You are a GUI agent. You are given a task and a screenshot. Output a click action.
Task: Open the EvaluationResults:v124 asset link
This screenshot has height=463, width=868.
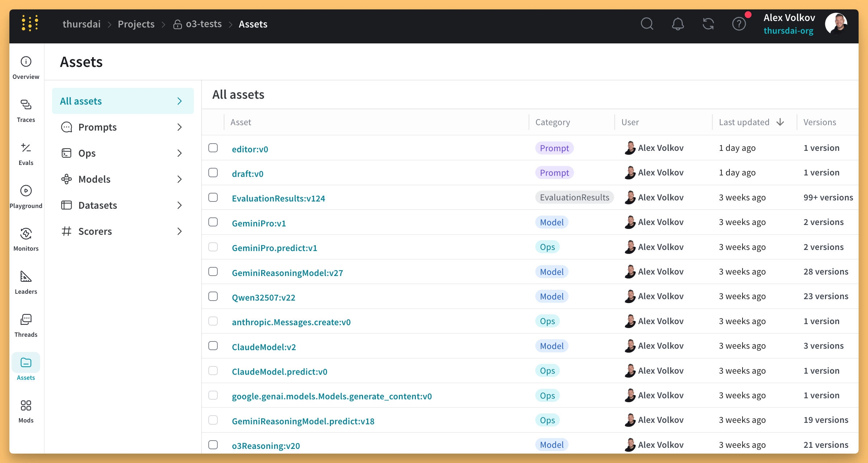tap(278, 198)
